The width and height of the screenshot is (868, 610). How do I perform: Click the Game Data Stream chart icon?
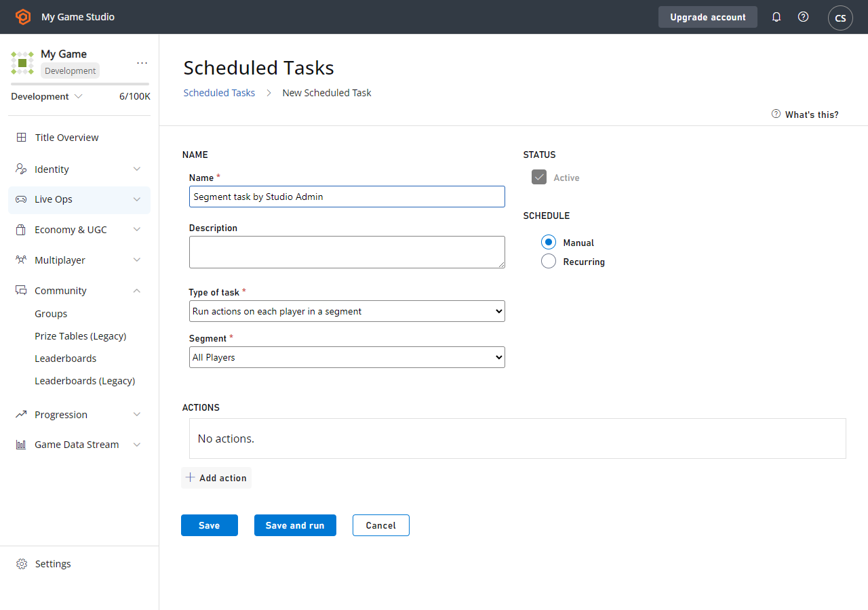pyautogui.click(x=21, y=445)
